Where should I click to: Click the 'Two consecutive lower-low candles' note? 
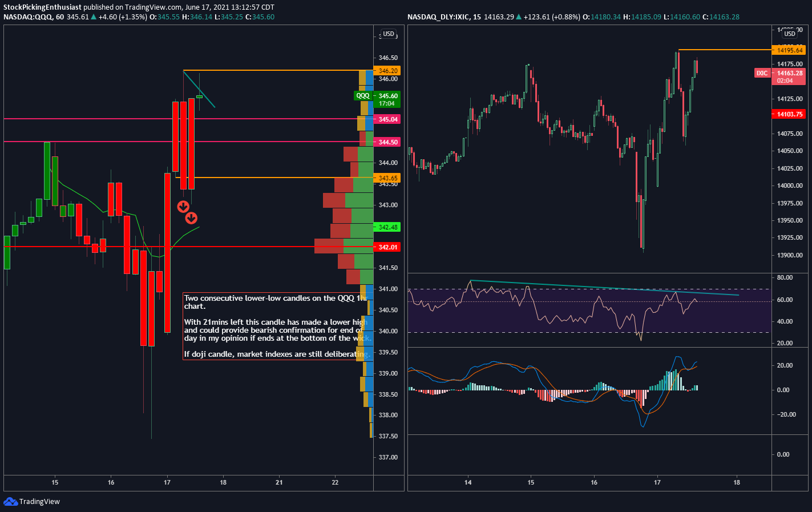(x=276, y=302)
